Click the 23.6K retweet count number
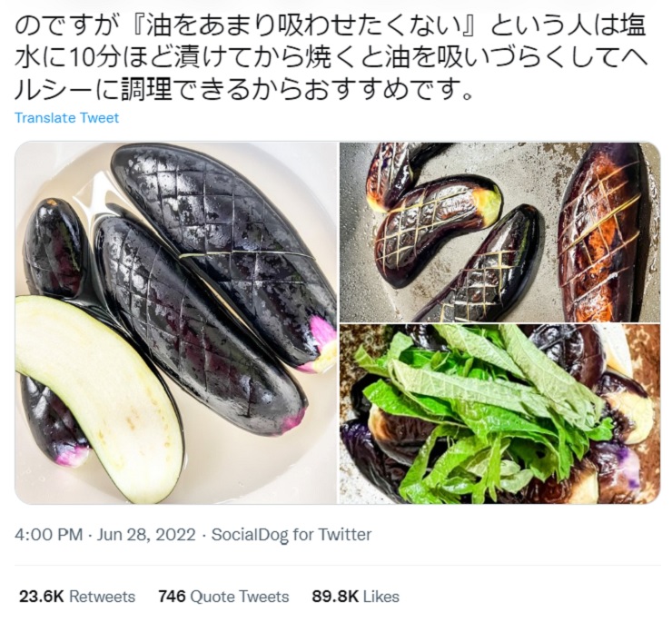 tap(42, 597)
